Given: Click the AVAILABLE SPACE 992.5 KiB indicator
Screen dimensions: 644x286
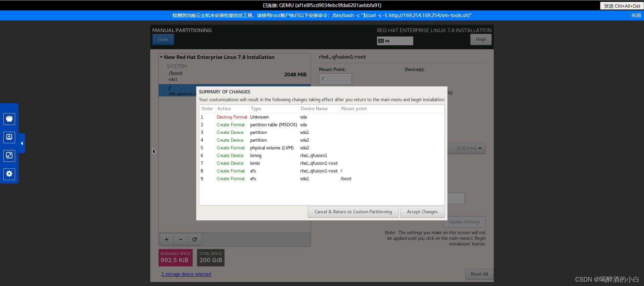Looking at the screenshot, I should point(175,258).
